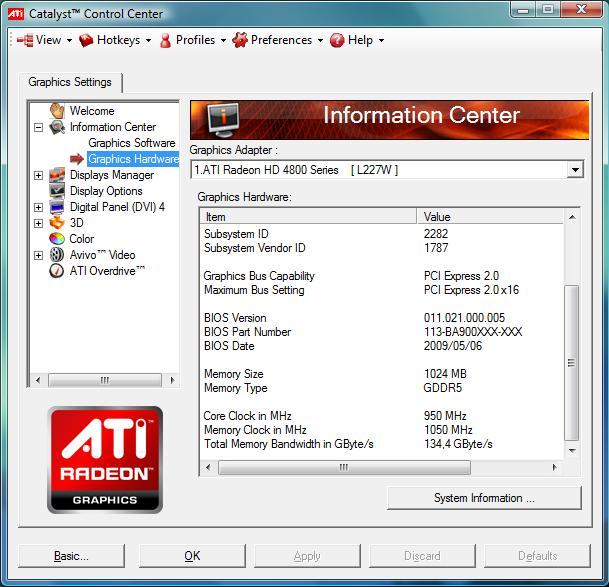Click the hardware list vertical scrollbar thumb
609x587 pixels.
click(x=571, y=363)
